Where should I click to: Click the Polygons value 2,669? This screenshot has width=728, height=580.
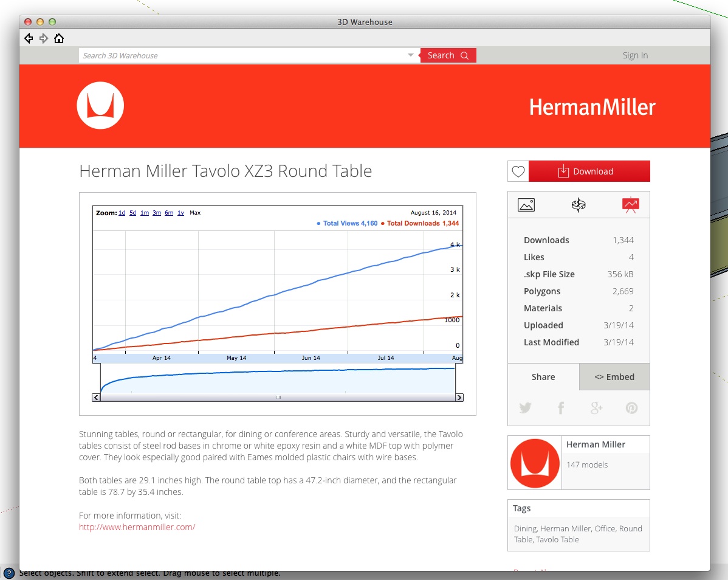pos(623,291)
